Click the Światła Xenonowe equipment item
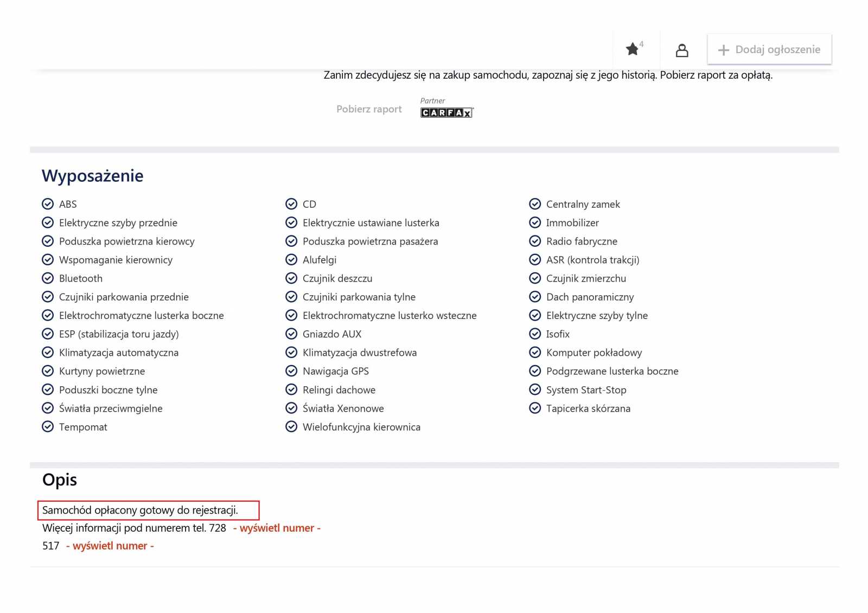Screen dimensions: 868x613 (343, 408)
